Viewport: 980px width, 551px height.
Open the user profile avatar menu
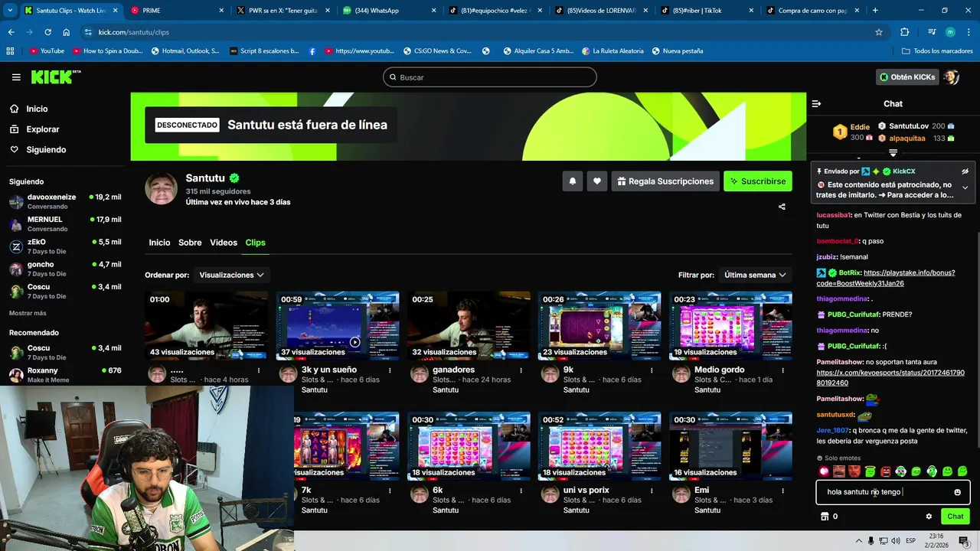952,77
